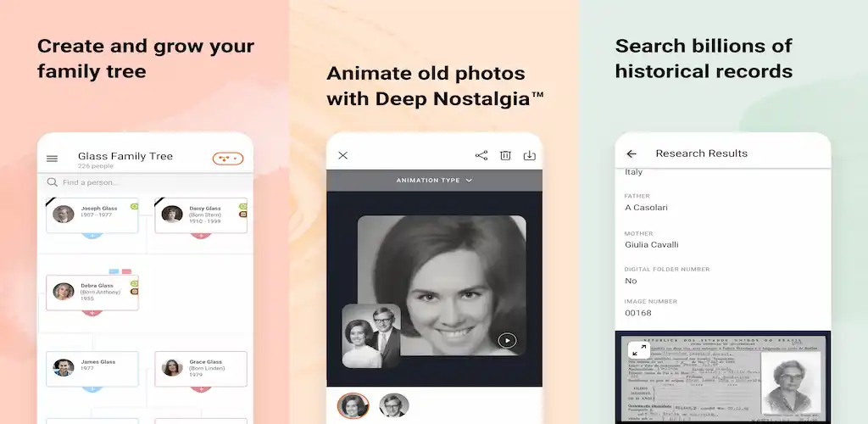Screen dimensions: 868x424
Task: Select the Grace Glass card
Action: tap(200, 369)
